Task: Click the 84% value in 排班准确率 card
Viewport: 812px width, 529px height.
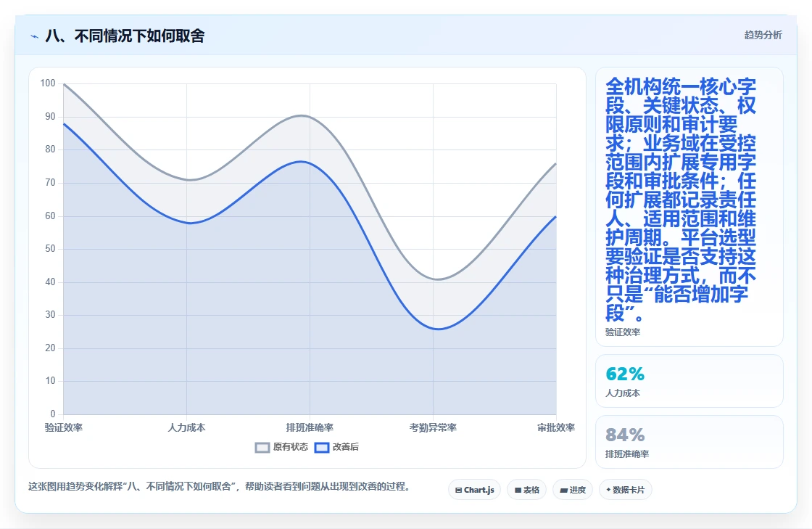Action: [625, 435]
